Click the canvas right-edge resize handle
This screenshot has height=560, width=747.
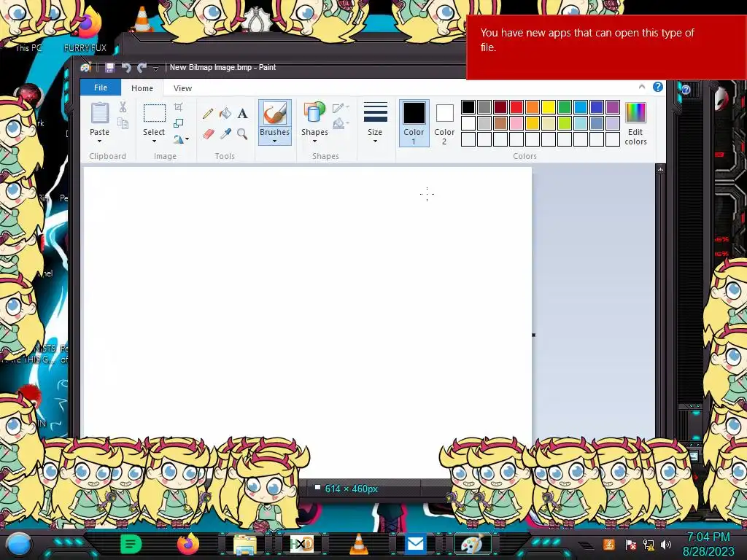coord(533,335)
